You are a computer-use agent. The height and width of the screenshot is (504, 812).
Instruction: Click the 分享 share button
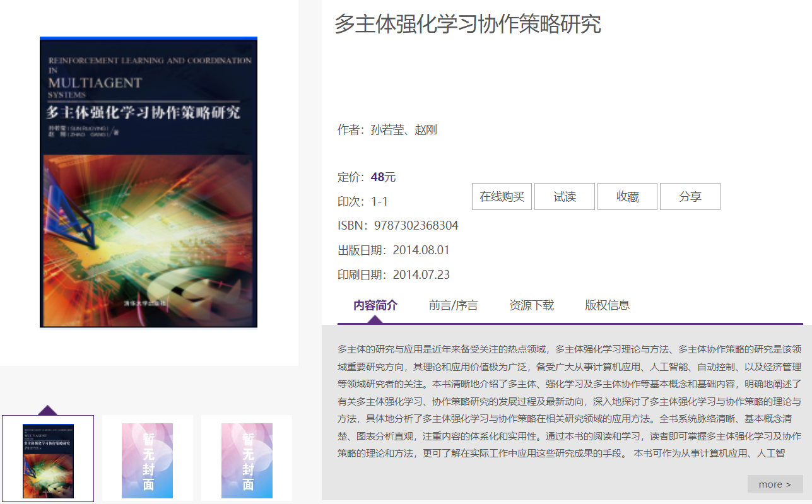tap(690, 197)
